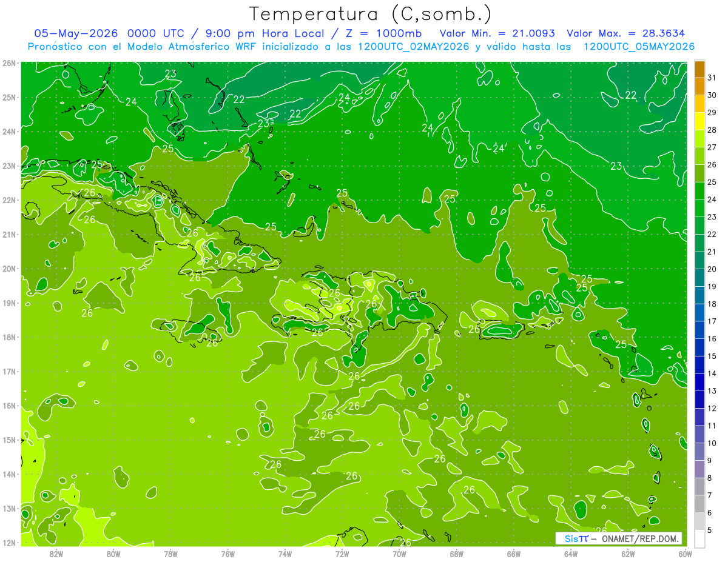This screenshot has width=728, height=562.
Task: Click the Temperatura (C,somb.) chart title
Action: point(371,13)
